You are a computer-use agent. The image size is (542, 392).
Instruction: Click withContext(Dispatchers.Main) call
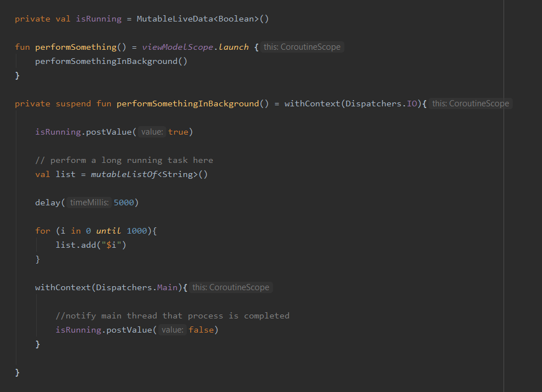pos(109,287)
